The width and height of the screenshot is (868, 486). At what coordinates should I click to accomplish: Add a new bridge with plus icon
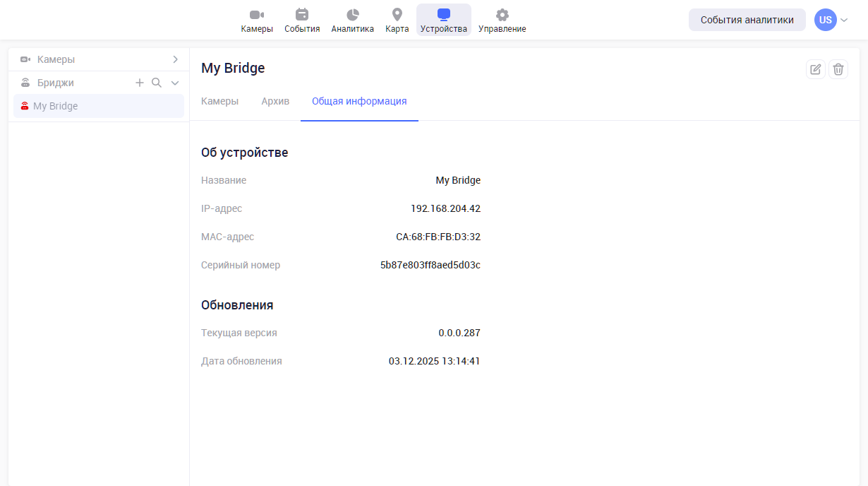[140, 83]
